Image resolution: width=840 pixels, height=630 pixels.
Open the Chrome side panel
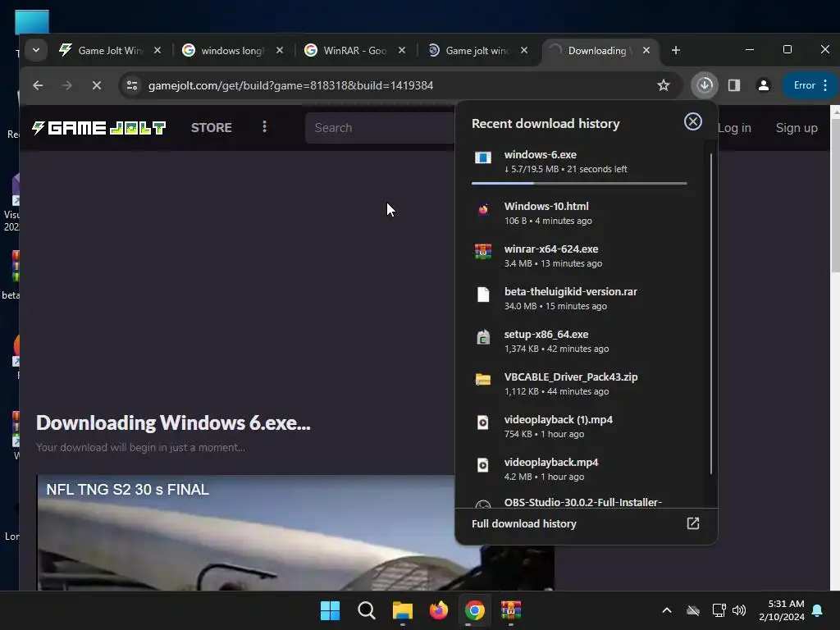tap(734, 85)
